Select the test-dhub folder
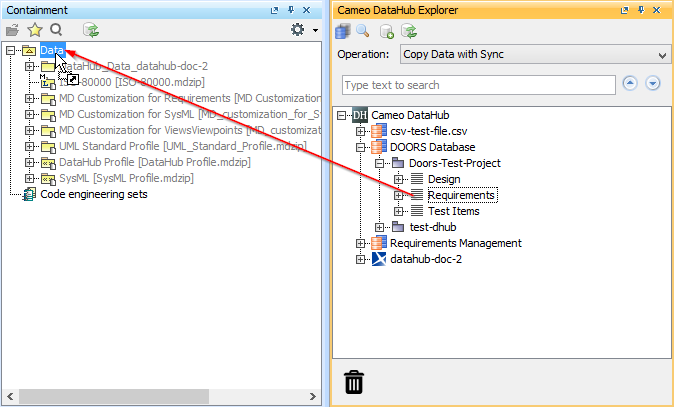 coord(432,227)
